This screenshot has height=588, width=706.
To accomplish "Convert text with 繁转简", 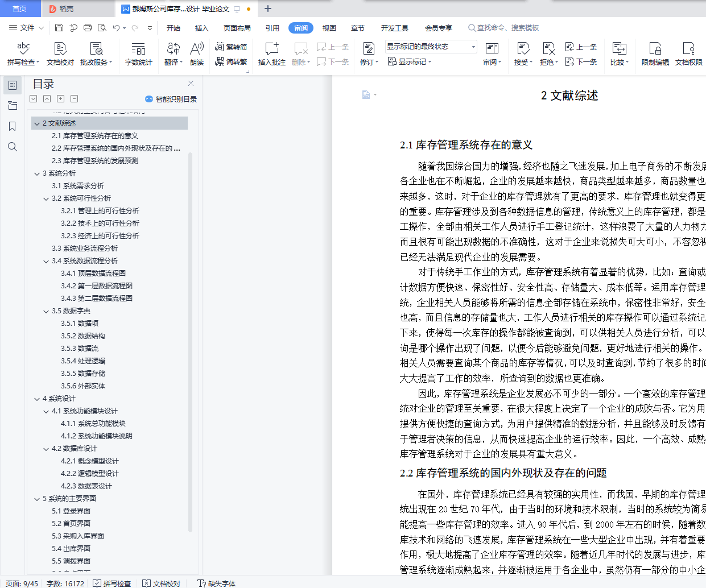I will coord(231,47).
